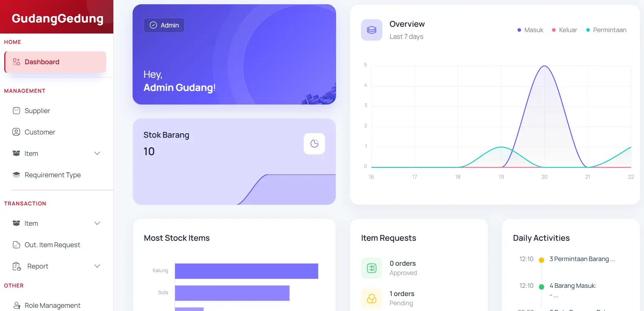Click the Transaction Item box icon

pos(16,223)
